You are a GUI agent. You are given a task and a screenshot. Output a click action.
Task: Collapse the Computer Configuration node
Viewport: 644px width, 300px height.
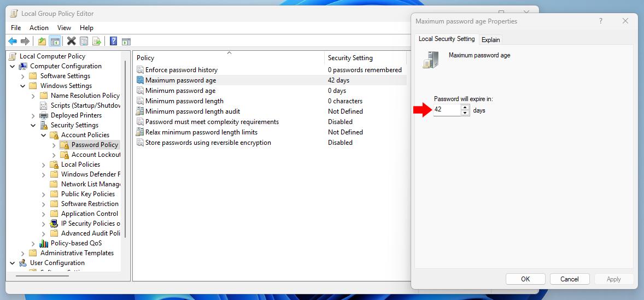point(13,66)
